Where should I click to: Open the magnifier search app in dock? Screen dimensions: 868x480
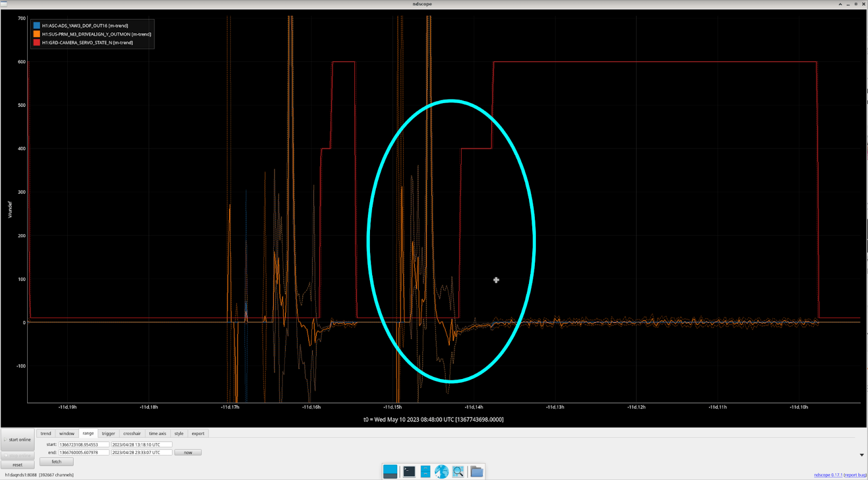[458, 471]
